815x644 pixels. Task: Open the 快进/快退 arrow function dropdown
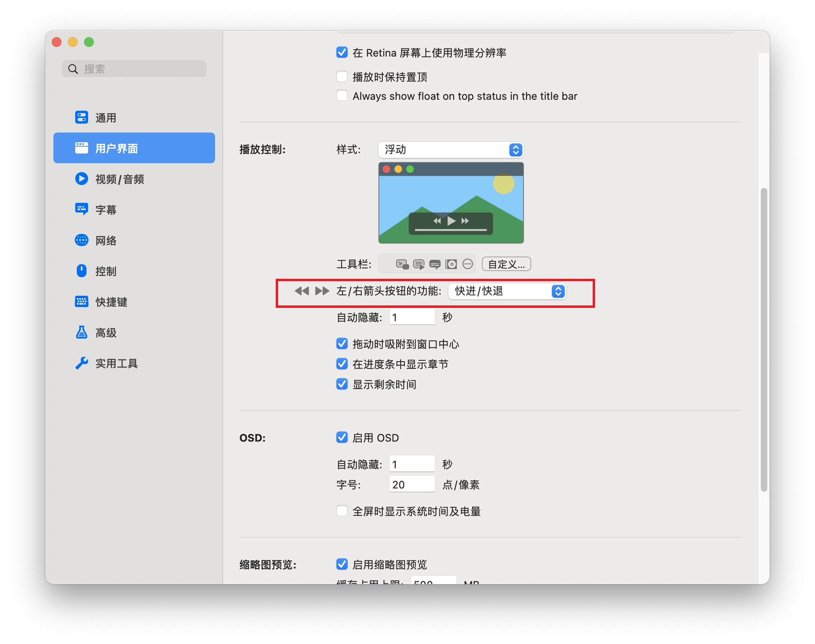(507, 291)
